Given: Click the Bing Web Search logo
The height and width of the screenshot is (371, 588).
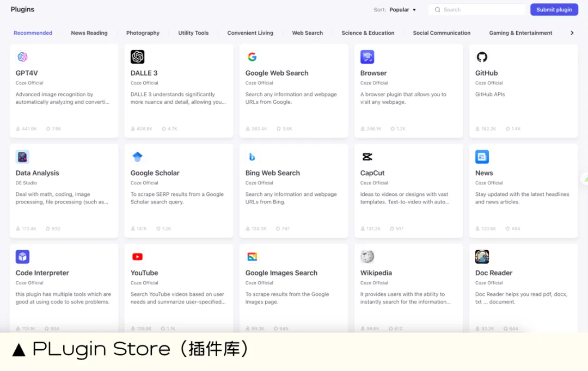Looking at the screenshot, I should 252,157.
